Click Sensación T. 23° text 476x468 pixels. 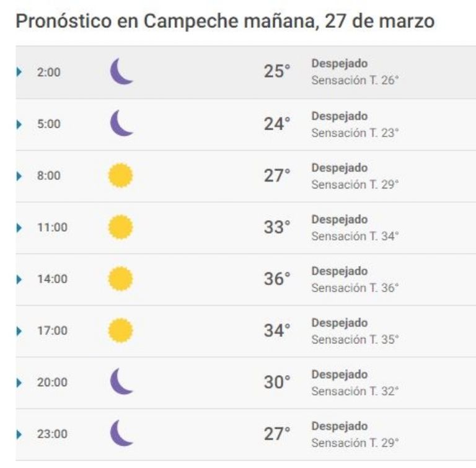[x=355, y=133]
